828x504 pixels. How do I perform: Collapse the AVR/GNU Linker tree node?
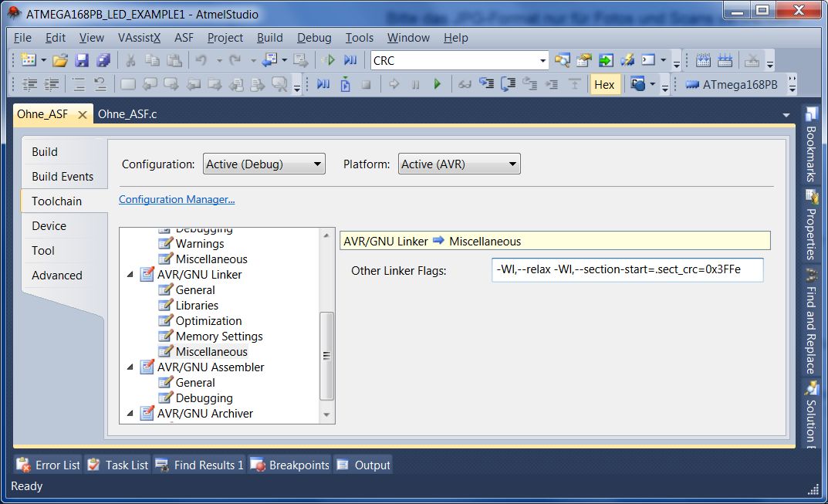click(130, 275)
